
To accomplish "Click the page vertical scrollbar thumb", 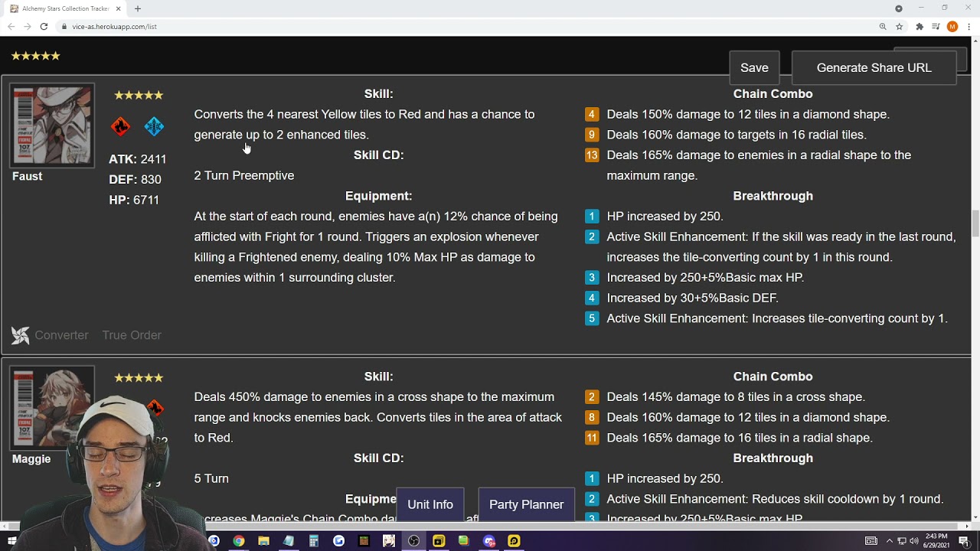I will point(975,223).
